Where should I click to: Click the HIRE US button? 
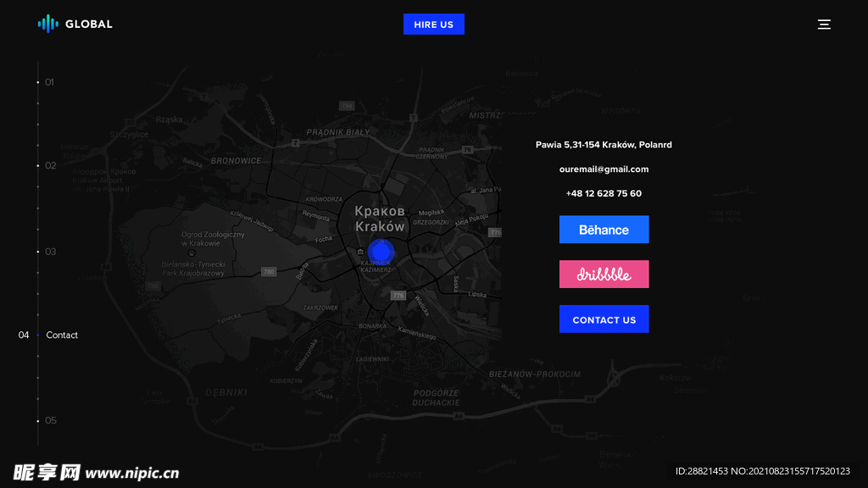tap(433, 25)
